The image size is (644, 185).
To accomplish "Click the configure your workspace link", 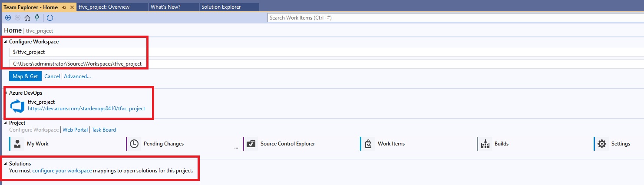I will coord(62,171).
